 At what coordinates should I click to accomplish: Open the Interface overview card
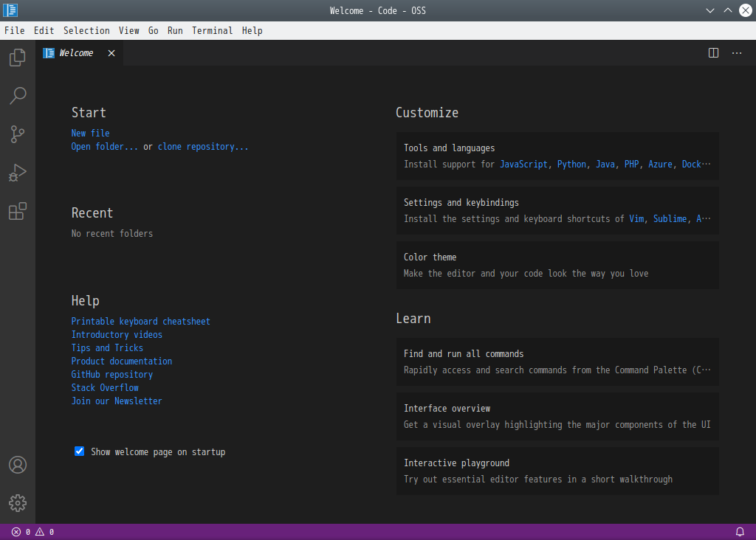[557, 416]
